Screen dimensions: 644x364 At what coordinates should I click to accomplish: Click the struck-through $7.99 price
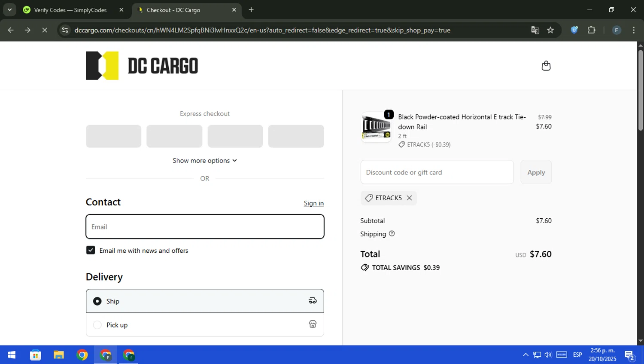pos(545,117)
